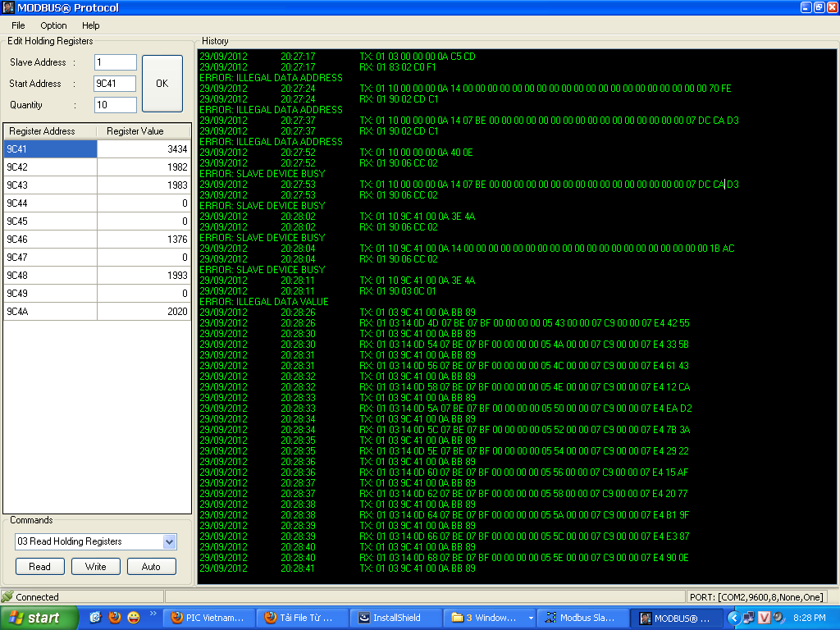Launch Firefox from quick launch
The height and width of the screenshot is (630, 840).
coord(115,617)
